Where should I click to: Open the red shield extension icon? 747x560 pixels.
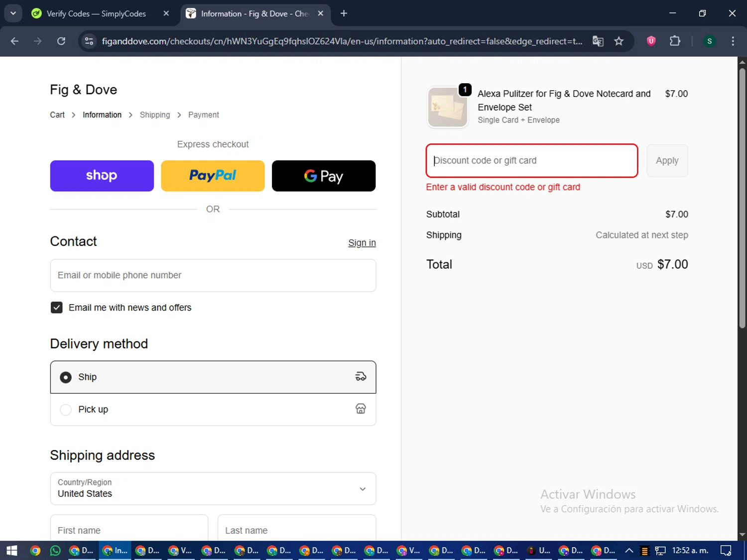click(x=651, y=41)
